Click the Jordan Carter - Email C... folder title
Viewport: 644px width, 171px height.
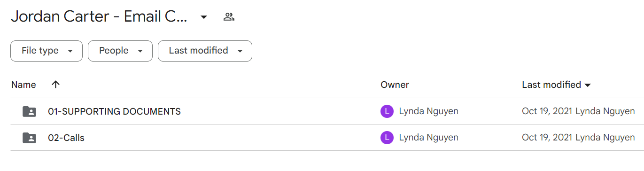tap(99, 17)
